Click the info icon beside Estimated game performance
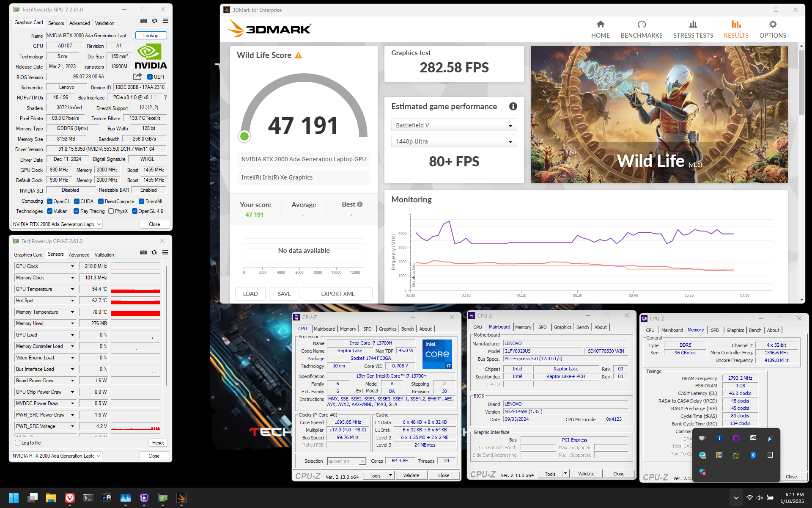812x508 pixels. [x=513, y=107]
